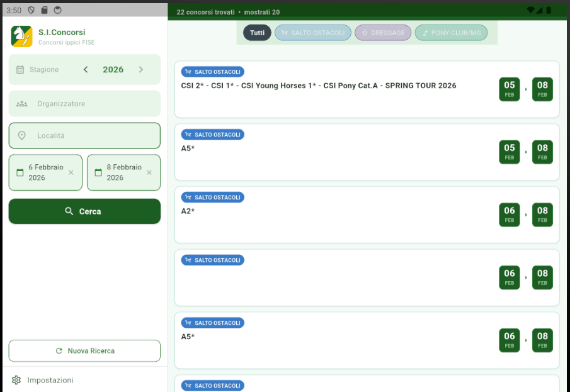Click the battery icon in status bar
This screenshot has height=392, width=570.
(x=549, y=10)
